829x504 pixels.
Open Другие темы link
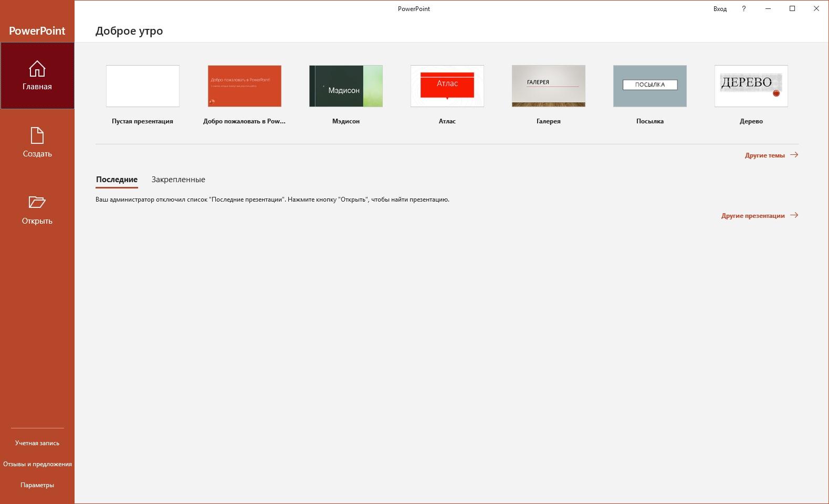click(x=764, y=155)
